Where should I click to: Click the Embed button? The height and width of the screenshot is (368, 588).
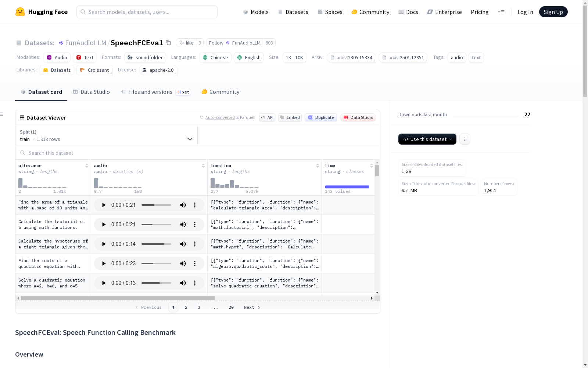click(x=290, y=117)
